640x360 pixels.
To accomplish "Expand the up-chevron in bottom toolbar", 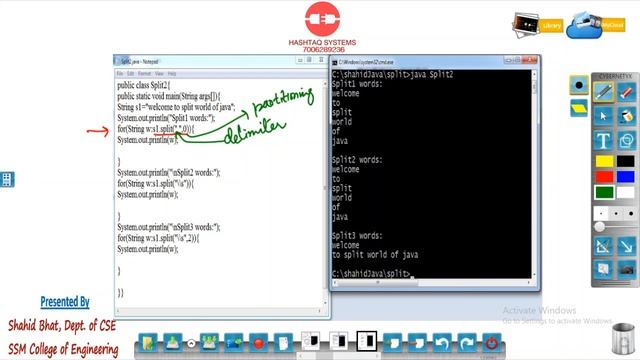I will pos(191,344).
